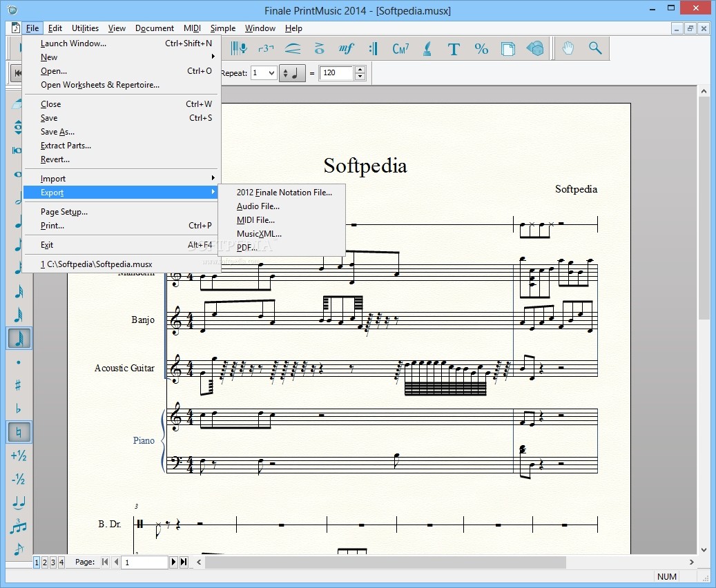This screenshot has height=588, width=716.
Task: Open the MIDI menu
Action: [192, 28]
